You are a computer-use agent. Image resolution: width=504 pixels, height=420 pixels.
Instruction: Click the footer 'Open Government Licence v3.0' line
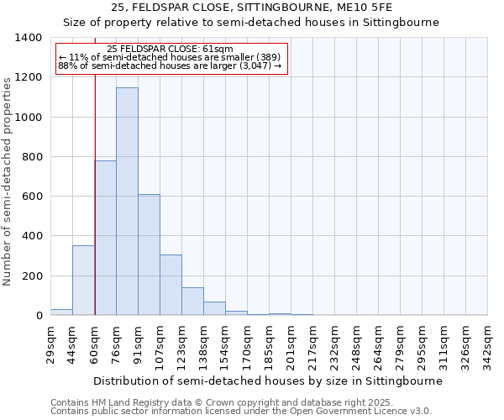click(x=241, y=411)
